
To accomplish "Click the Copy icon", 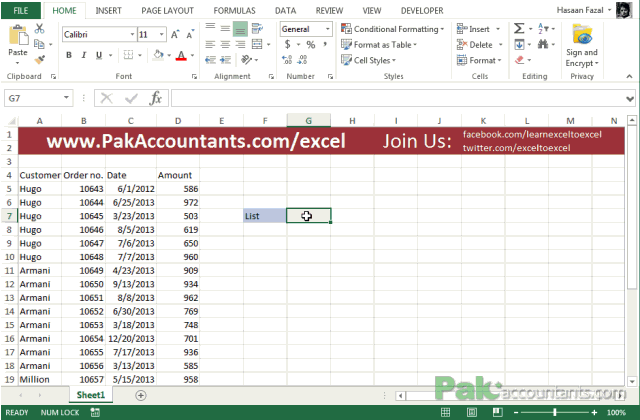I will pyautogui.click(x=39, y=44).
